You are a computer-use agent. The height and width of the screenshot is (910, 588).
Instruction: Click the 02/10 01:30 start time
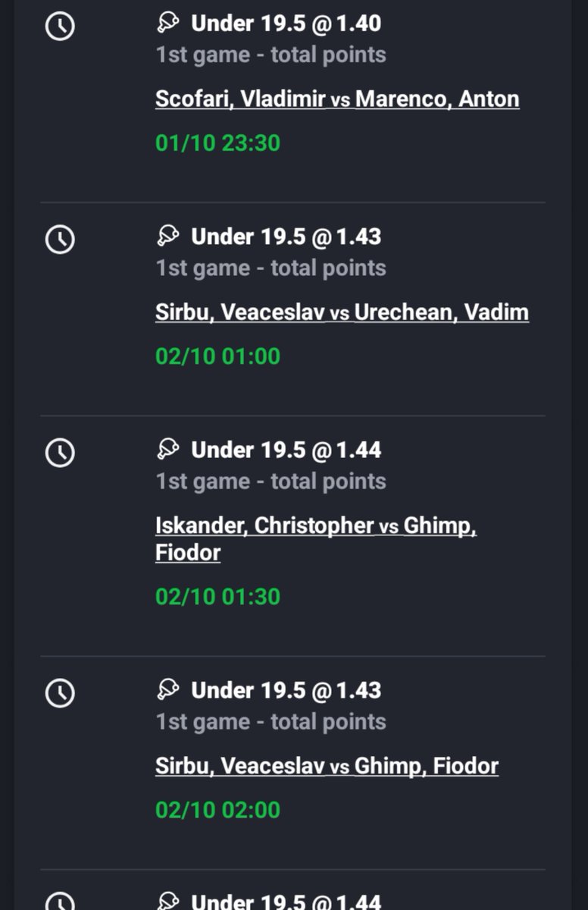[x=217, y=597]
